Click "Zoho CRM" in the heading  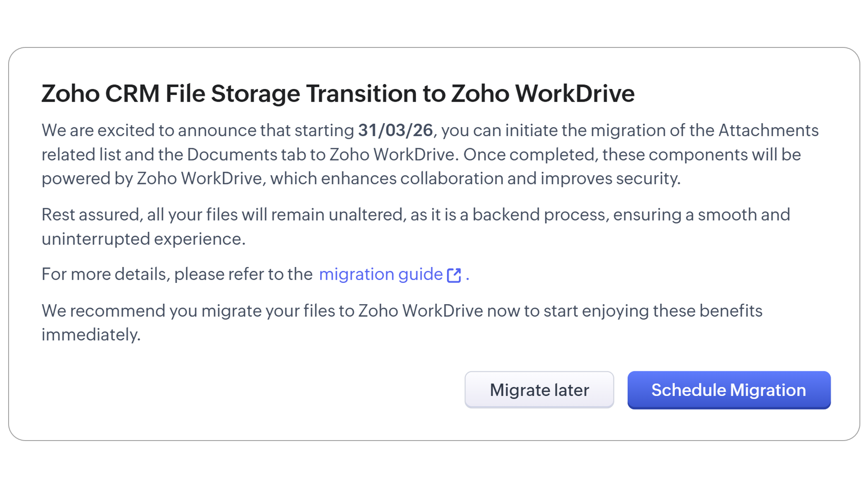100,94
